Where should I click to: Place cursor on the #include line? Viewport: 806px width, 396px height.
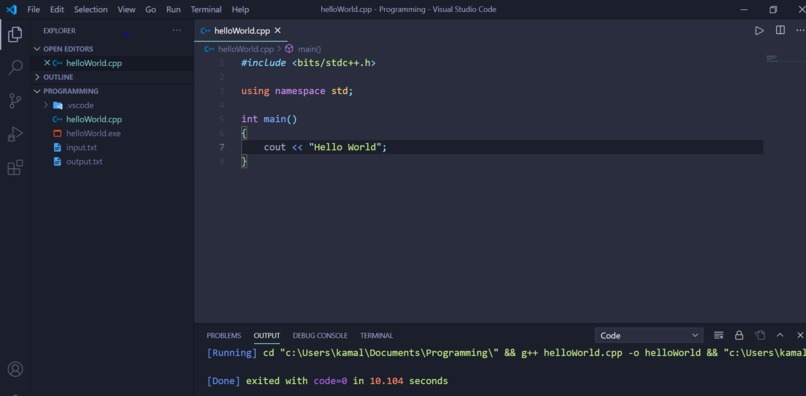tap(308, 63)
